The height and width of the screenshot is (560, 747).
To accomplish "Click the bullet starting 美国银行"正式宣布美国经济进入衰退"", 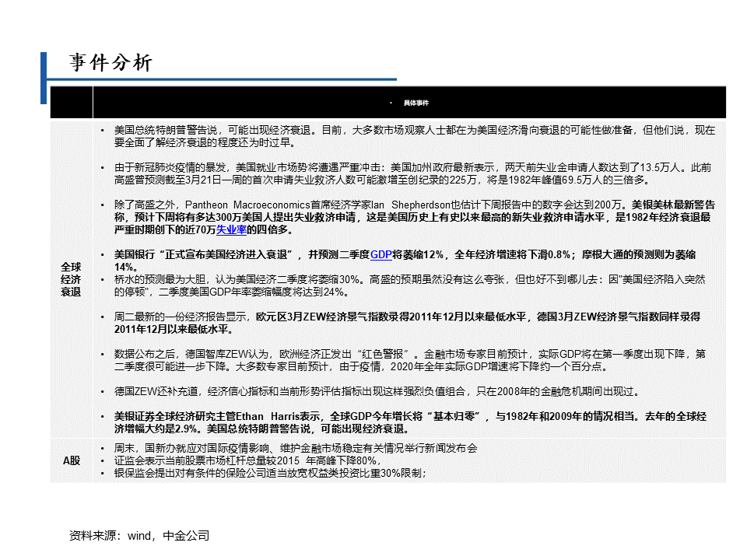I will pyautogui.click(x=405, y=261).
